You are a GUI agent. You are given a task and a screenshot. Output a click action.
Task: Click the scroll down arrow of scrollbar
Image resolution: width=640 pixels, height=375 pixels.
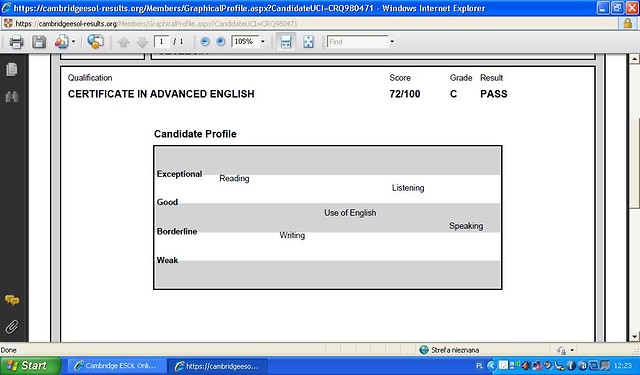(x=633, y=337)
